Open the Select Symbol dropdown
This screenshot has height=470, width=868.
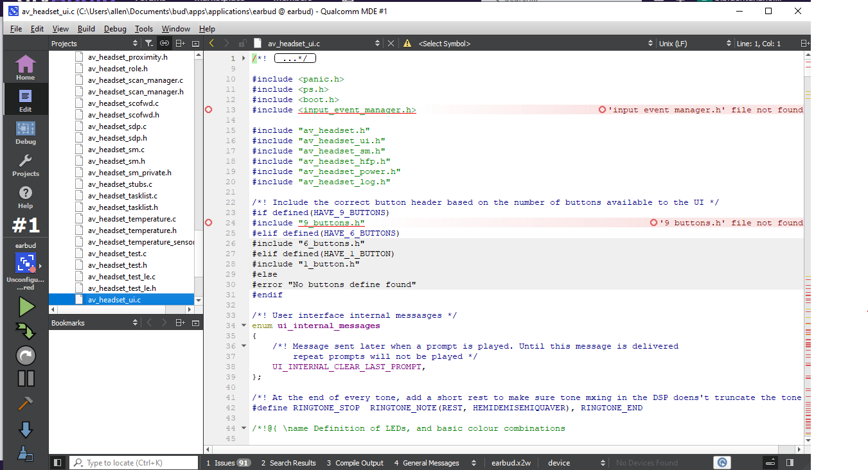point(534,43)
